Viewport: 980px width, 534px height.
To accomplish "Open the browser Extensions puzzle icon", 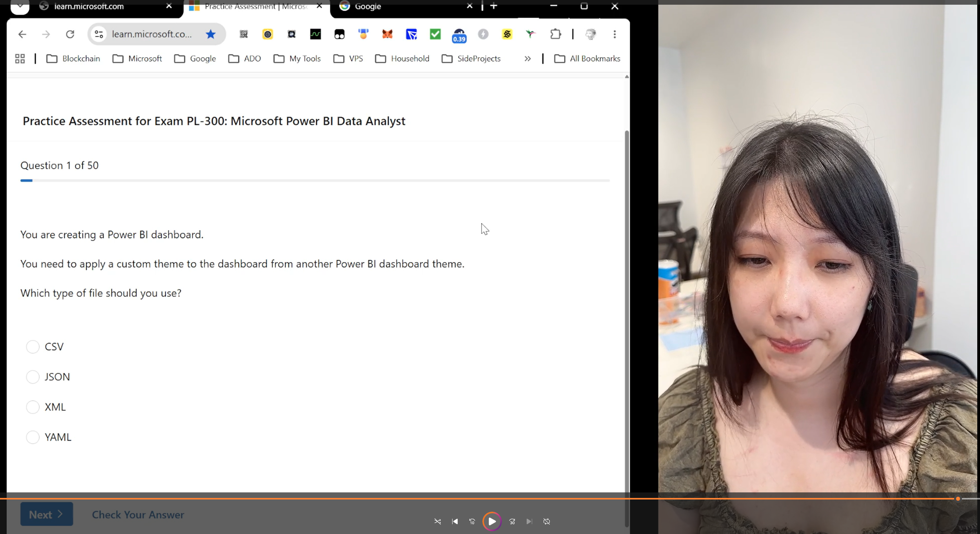I will pyautogui.click(x=555, y=35).
